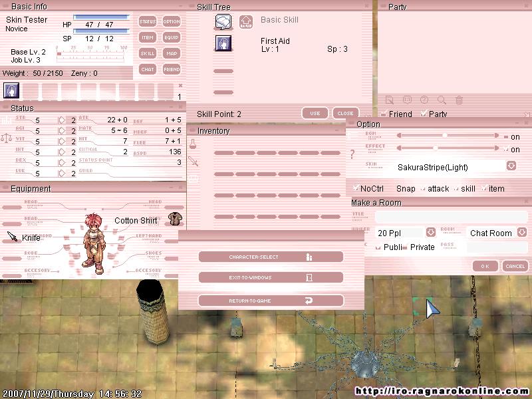
Task: Click Exit-To-Windows button
Action: click(271, 277)
